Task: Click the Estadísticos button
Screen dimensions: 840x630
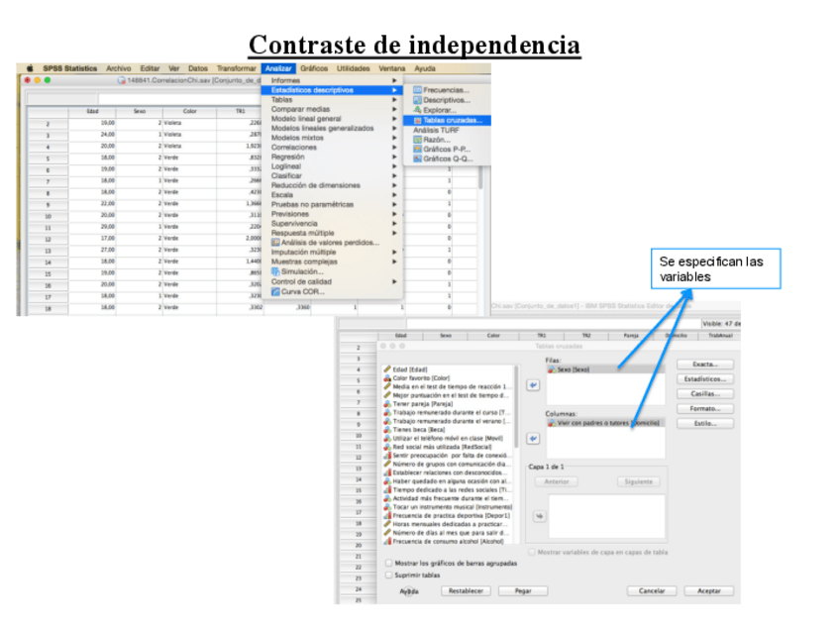Action: [705, 378]
